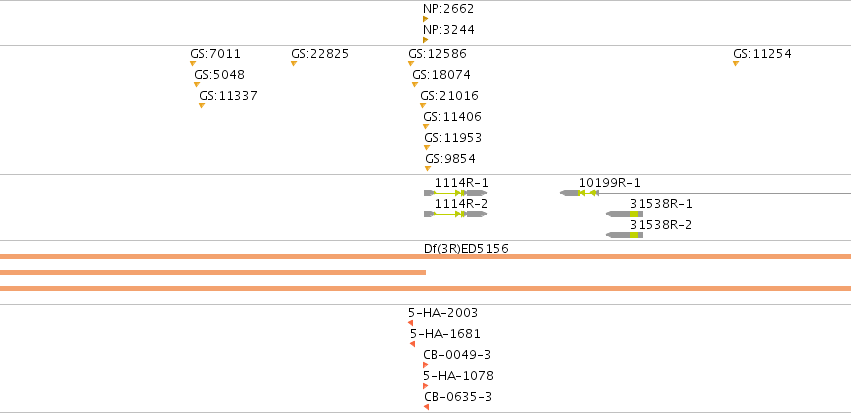Click the 1114R-2 label text
851x413 pixels.
(461, 204)
